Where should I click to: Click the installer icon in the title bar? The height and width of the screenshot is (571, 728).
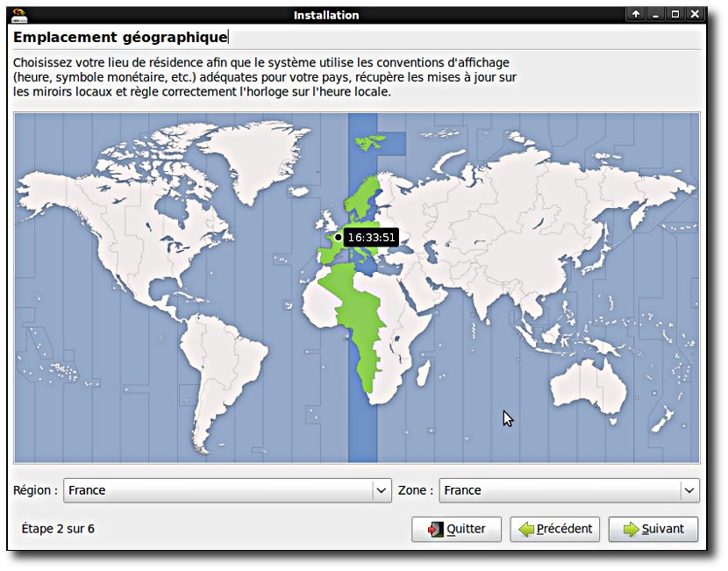pos(18,15)
